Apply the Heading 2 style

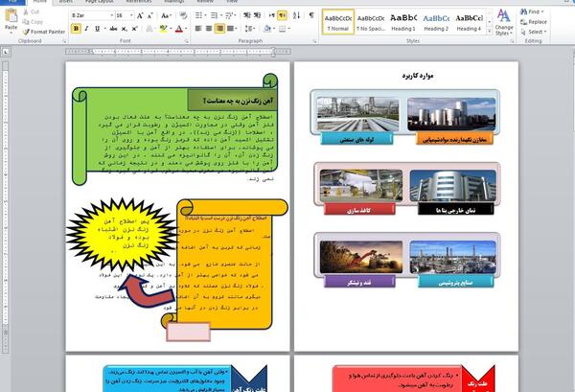pos(436,22)
